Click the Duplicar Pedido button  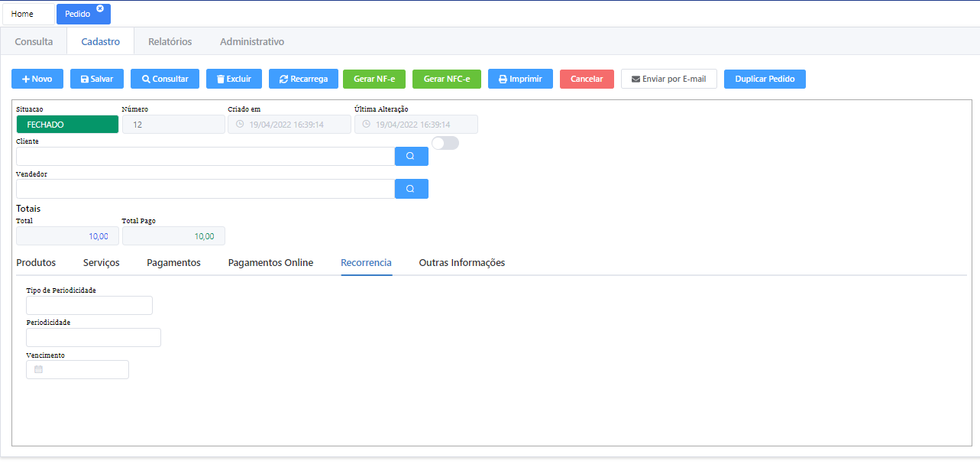click(764, 79)
